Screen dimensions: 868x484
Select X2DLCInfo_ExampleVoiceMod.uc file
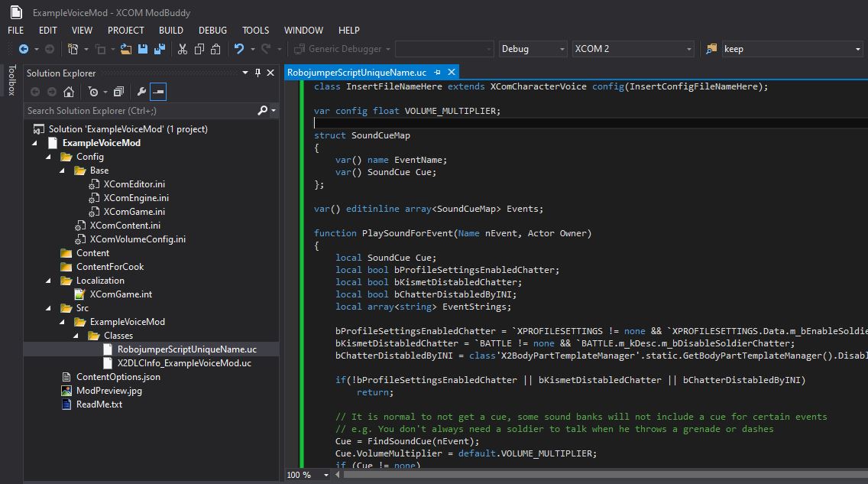[184, 363]
